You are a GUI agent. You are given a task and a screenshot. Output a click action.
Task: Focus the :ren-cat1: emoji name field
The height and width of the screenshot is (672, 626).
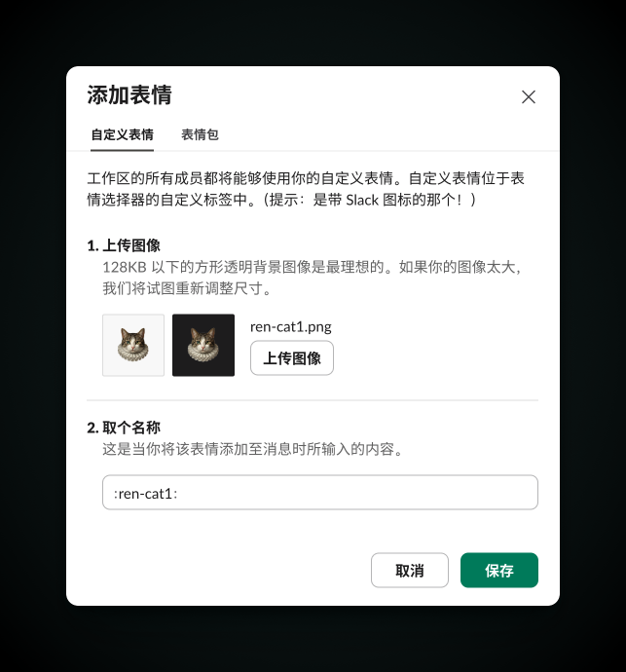click(x=320, y=493)
